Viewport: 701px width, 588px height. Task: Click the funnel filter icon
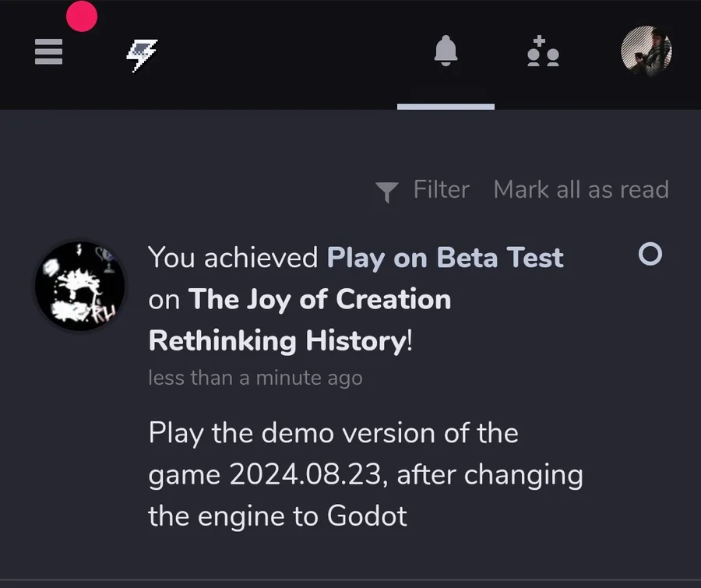coord(386,192)
